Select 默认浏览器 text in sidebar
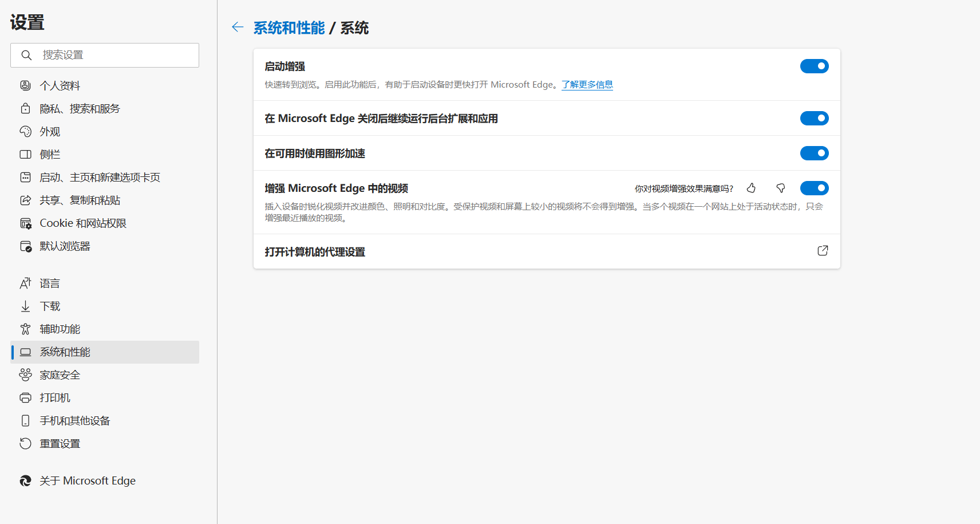 tap(65, 246)
